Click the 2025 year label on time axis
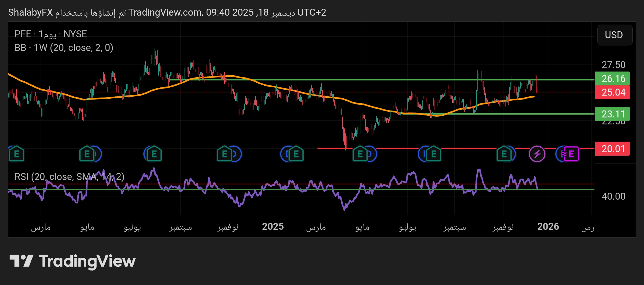 click(x=273, y=227)
